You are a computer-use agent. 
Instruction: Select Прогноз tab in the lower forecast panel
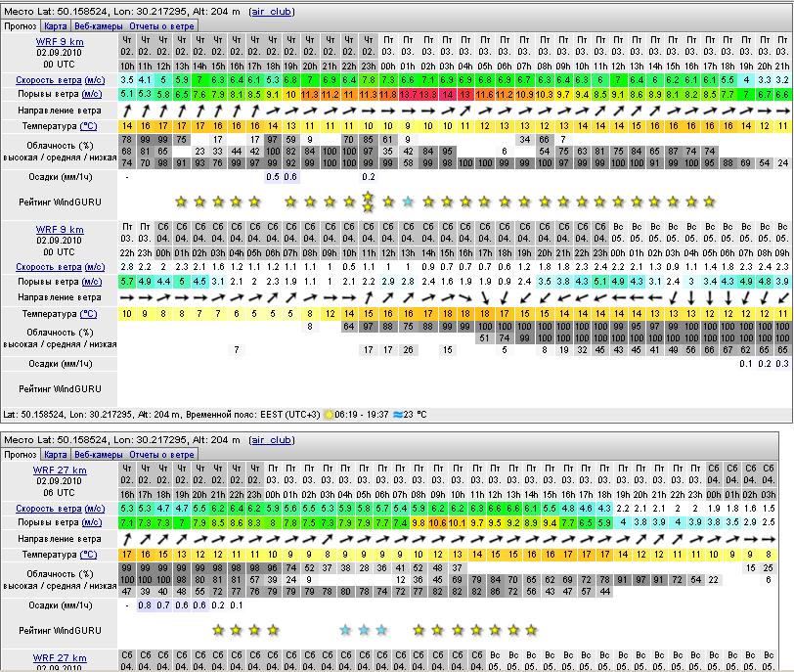(x=21, y=455)
